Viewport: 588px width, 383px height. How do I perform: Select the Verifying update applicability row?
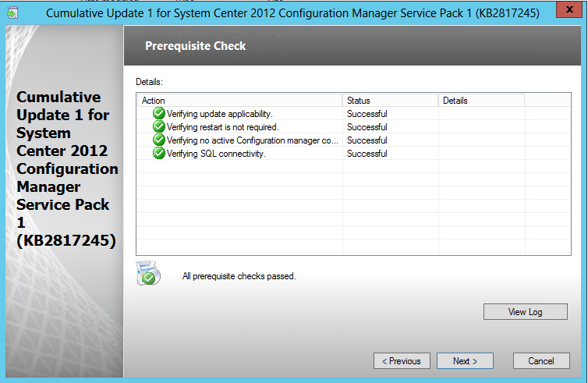(353, 114)
